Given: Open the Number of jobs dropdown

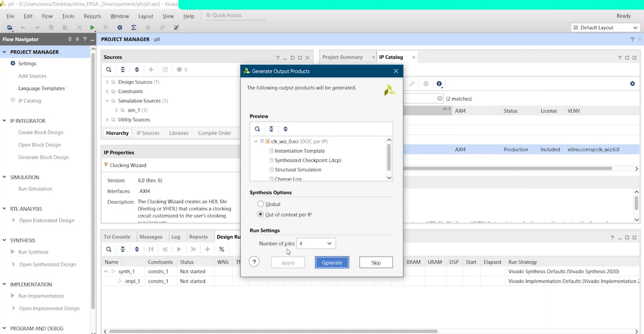Looking at the screenshot, I should tap(316, 243).
